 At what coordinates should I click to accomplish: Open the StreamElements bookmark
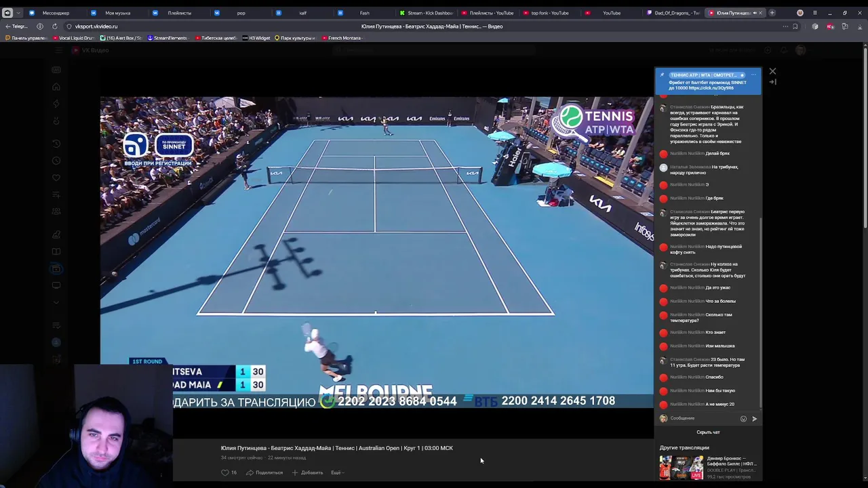tap(167, 38)
